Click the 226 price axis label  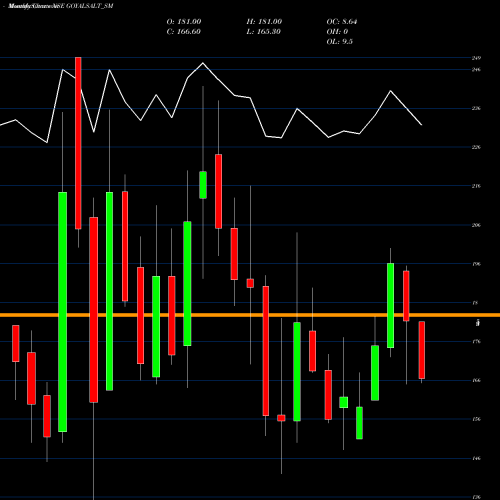476,147
